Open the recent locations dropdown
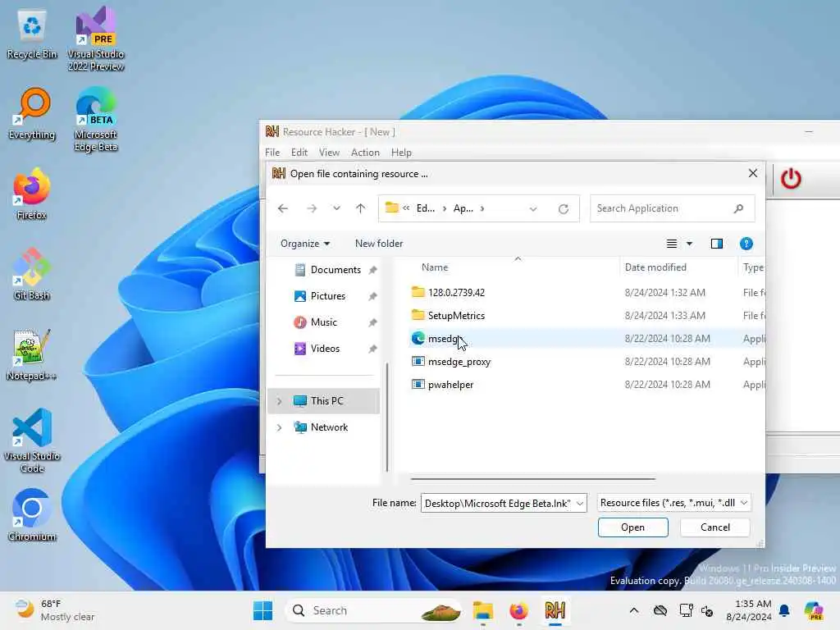 point(336,208)
